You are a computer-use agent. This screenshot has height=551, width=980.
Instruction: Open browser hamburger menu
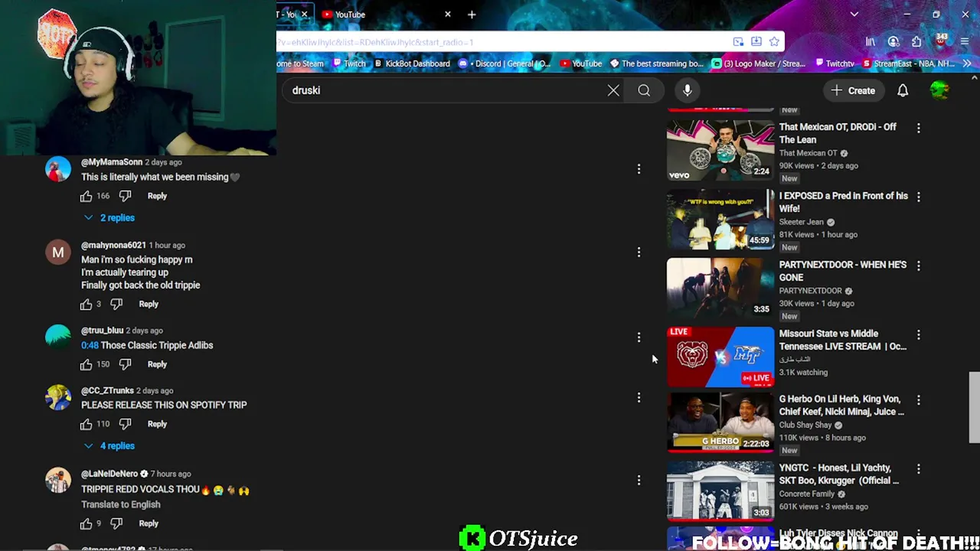[965, 42]
